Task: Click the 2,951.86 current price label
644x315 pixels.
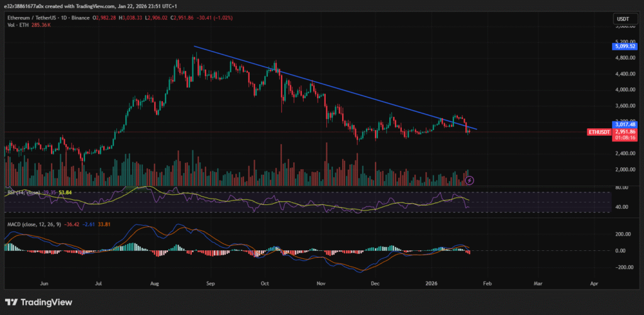Action: [x=623, y=131]
